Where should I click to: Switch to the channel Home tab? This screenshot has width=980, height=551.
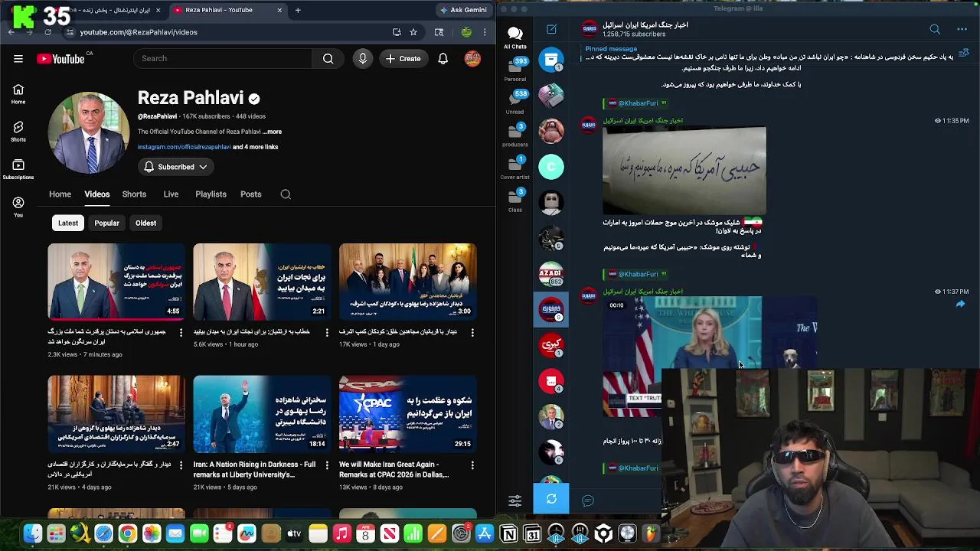point(60,194)
